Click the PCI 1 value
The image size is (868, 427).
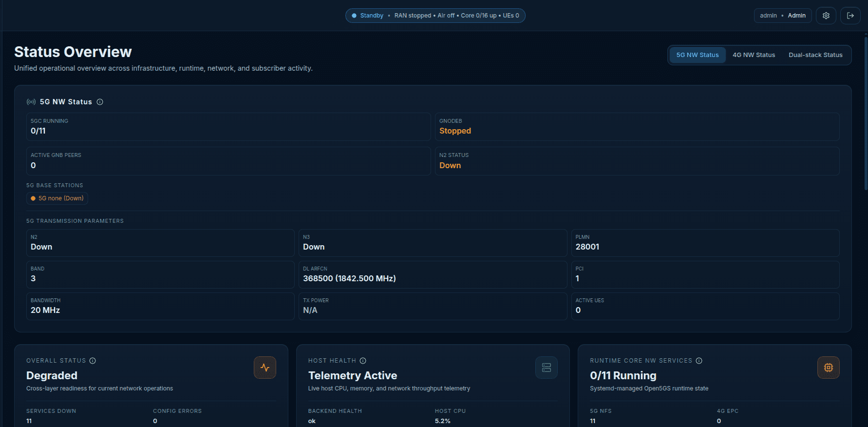tap(578, 279)
